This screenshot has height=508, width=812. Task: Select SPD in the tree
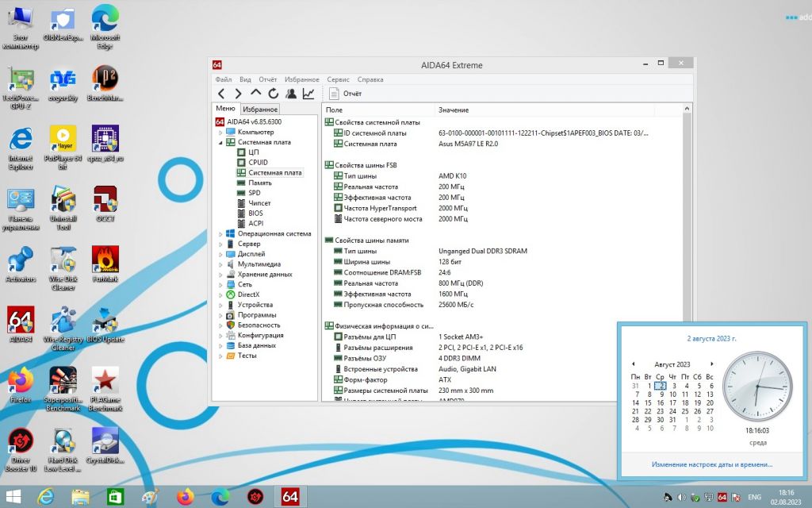click(x=255, y=193)
